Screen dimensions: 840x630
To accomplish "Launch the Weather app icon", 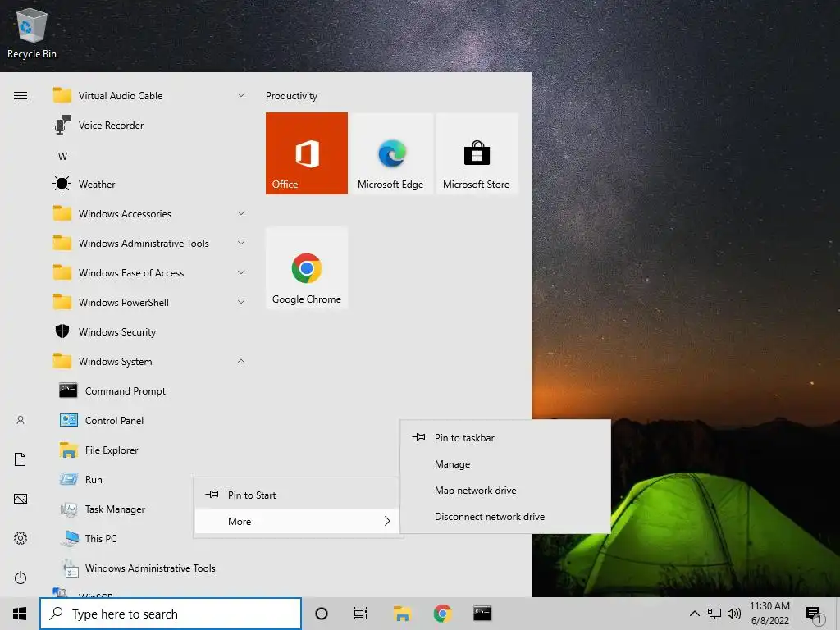I will 62,185.
